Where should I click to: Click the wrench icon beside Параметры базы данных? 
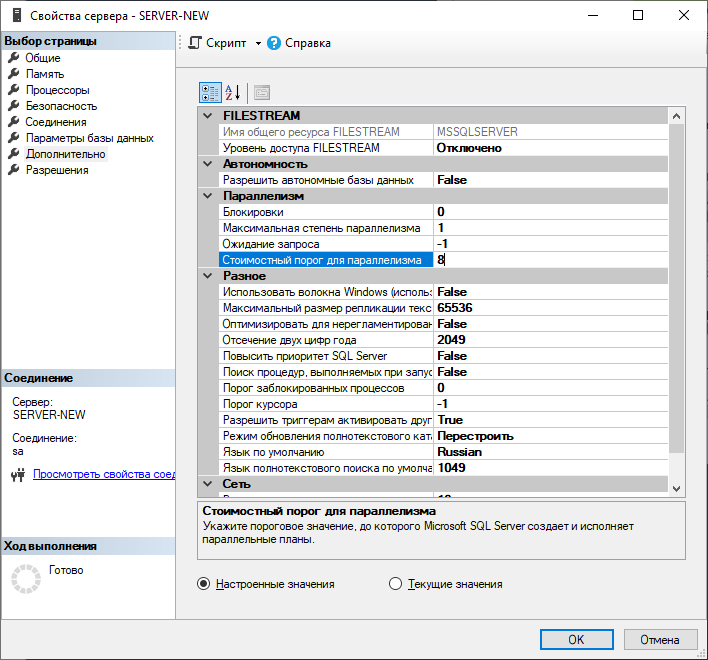point(14,137)
